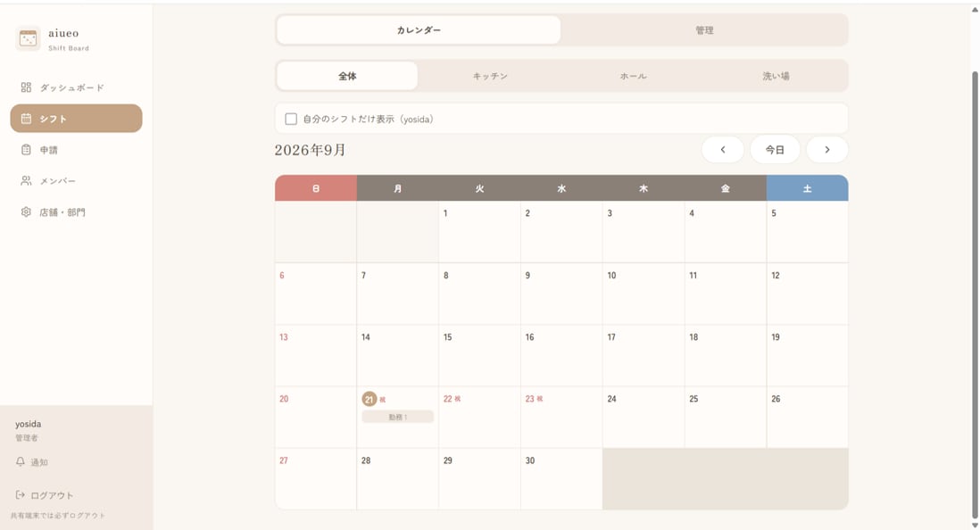Open 申請 in the sidebar
Image resolution: width=980 pixels, height=530 pixels.
click(76, 149)
